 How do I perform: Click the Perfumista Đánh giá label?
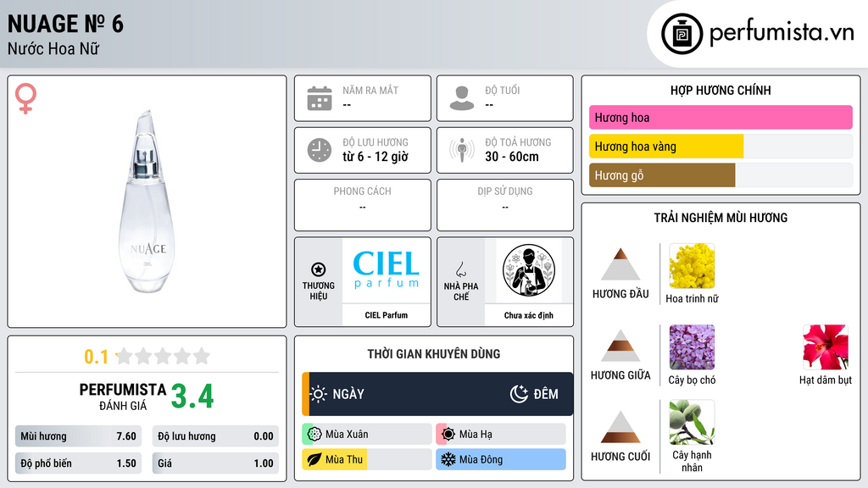click(x=123, y=396)
